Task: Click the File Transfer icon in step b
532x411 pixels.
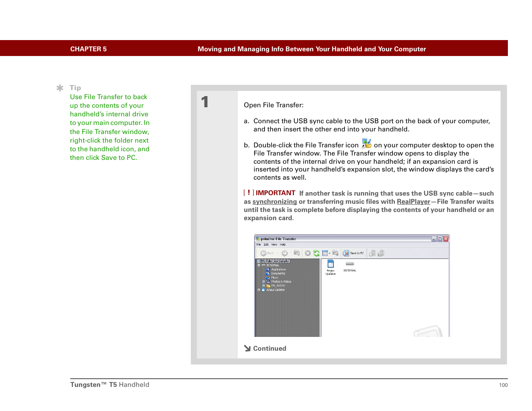Action: coord(367,143)
